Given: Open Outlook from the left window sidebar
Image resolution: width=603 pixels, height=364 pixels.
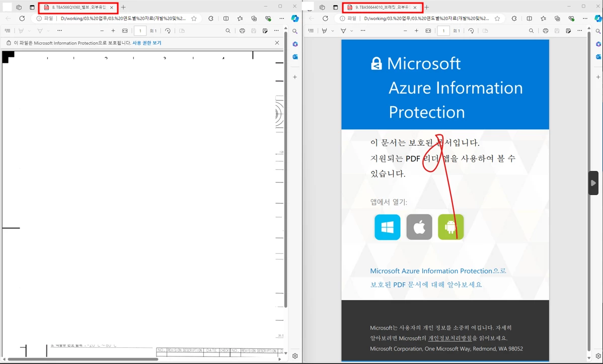Looking at the screenshot, I should tap(295, 57).
